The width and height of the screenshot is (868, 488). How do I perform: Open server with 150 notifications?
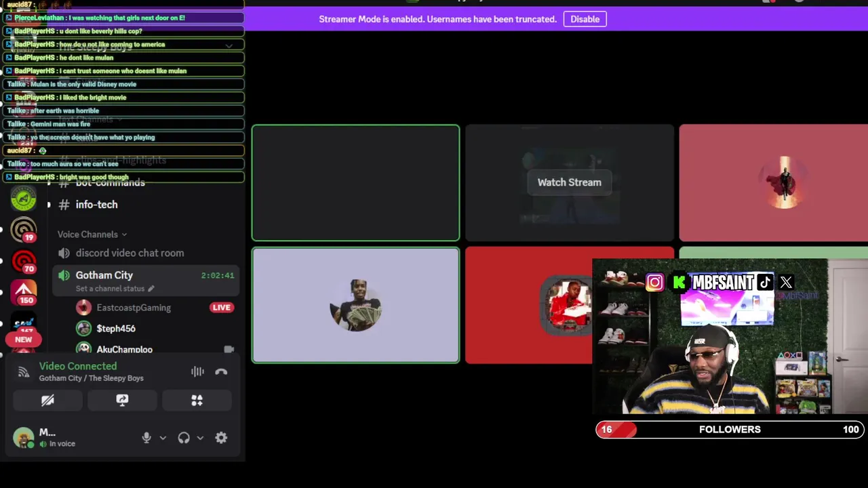tap(24, 292)
